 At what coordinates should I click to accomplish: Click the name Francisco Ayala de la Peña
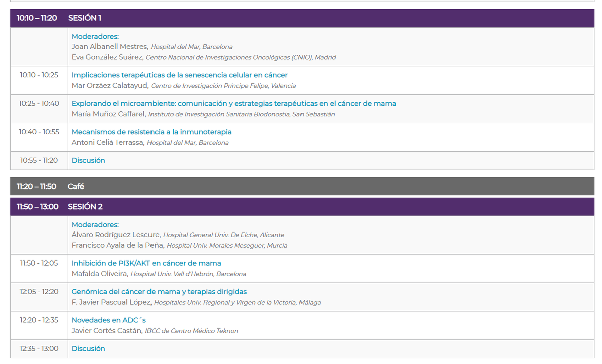118,246
